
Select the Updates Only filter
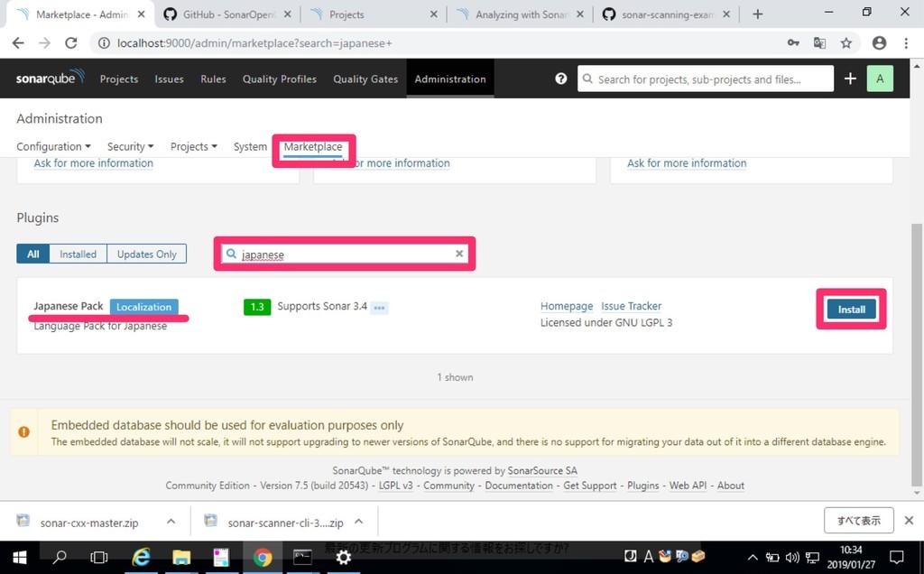(147, 254)
